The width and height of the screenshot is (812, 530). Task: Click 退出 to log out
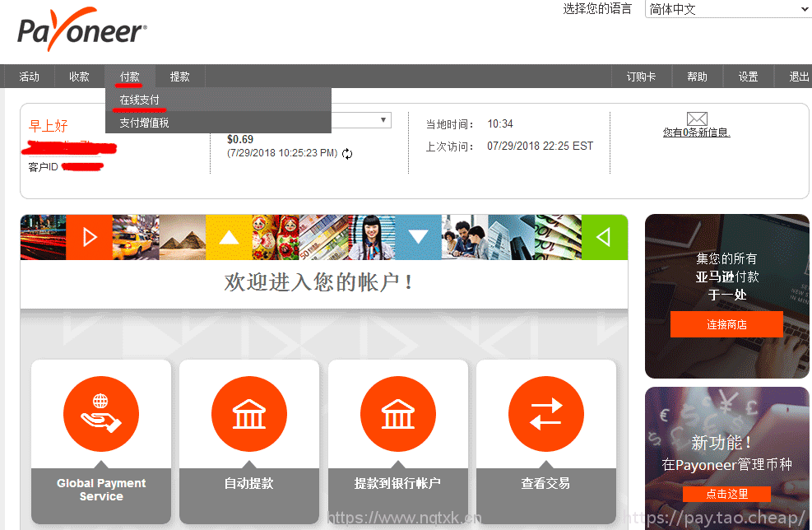pos(799,77)
